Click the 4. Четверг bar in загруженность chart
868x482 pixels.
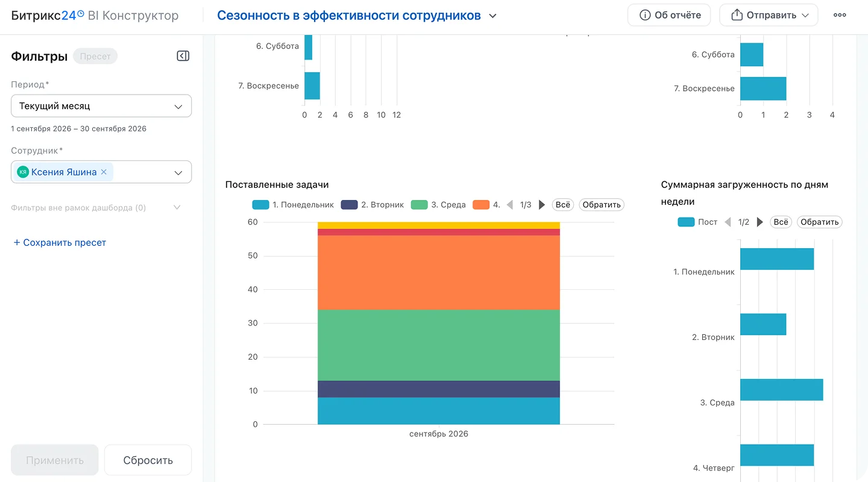pos(777,455)
